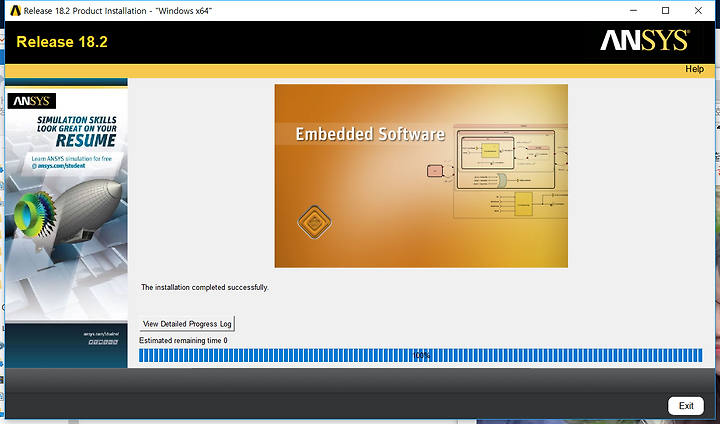Screen dimensions: 720x424
Task: Click 'Estimated remaining time 0' text
Action: point(183,340)
